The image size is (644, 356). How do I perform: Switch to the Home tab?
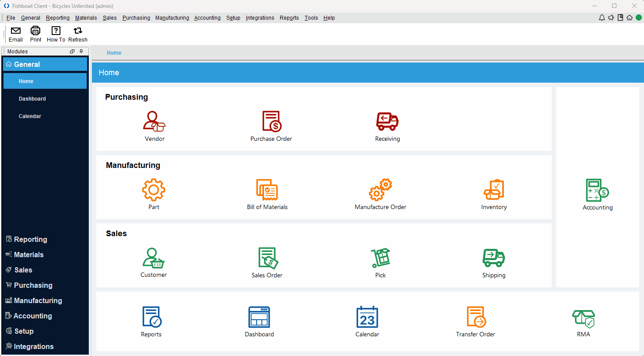point(114,53)
